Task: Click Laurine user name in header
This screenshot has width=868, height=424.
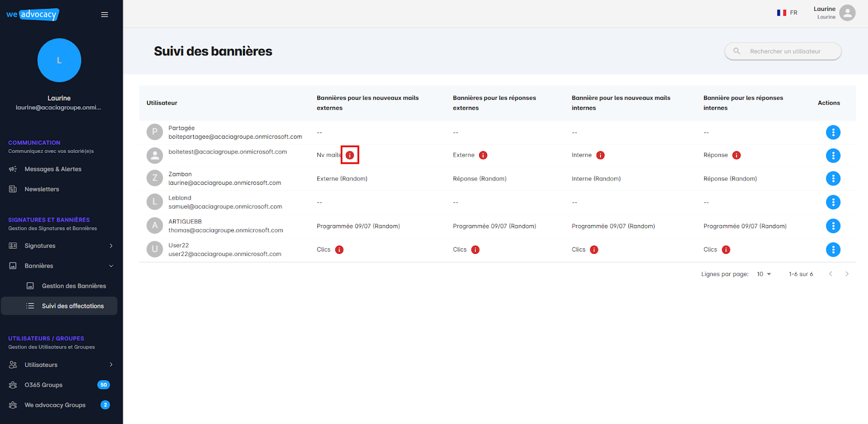Action: [825, 9]
